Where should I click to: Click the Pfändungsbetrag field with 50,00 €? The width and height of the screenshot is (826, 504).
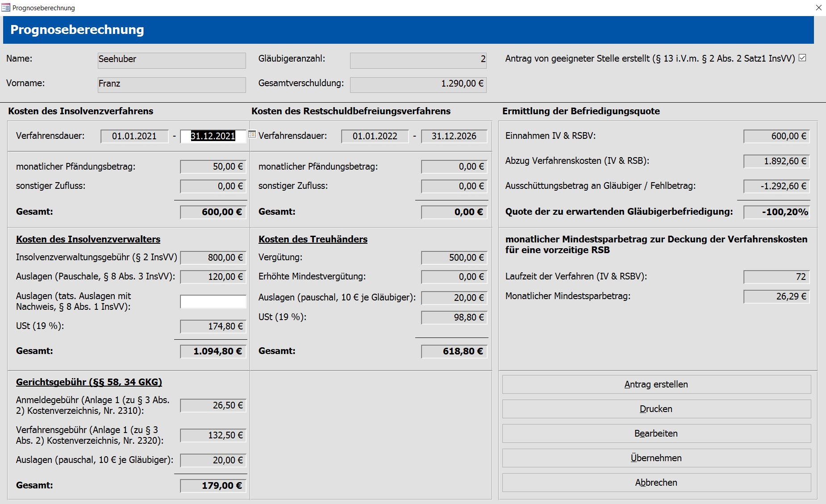[213, 167]
